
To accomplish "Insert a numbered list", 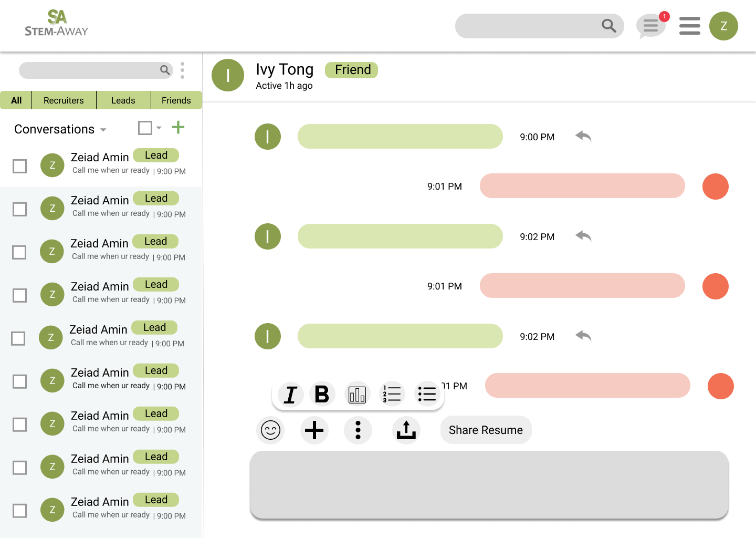I will [x=392, y=394].
